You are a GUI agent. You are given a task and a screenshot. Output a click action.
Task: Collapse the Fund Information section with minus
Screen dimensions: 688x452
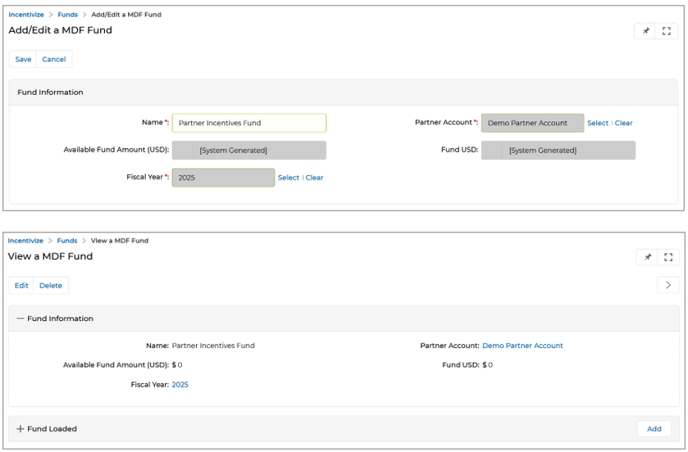coord(20,319)
